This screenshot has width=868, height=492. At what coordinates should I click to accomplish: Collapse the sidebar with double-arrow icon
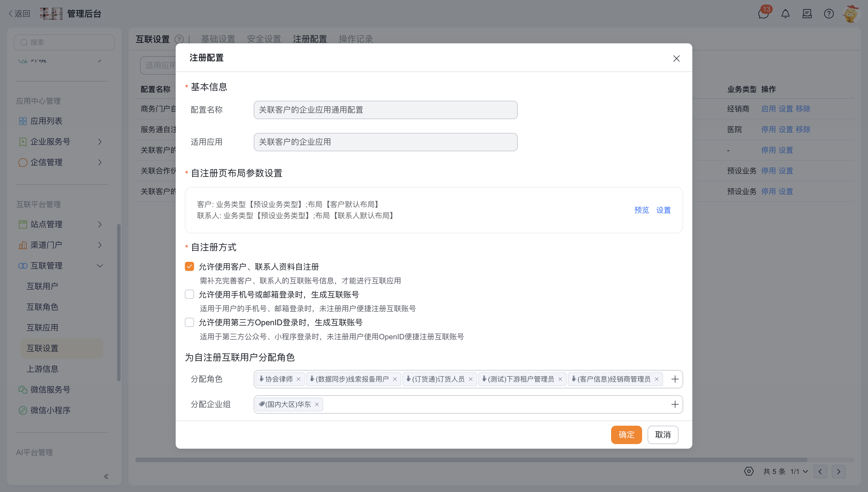coord(106,476)
